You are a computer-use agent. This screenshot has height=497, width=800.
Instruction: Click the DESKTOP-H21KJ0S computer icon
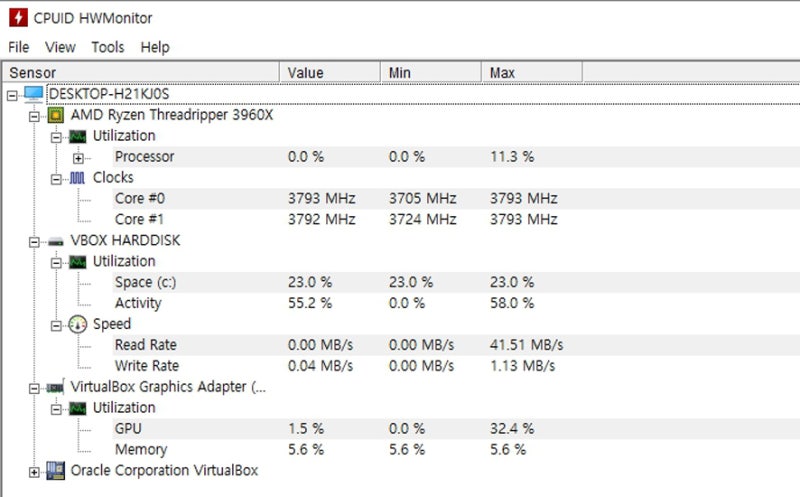[33, 94]
